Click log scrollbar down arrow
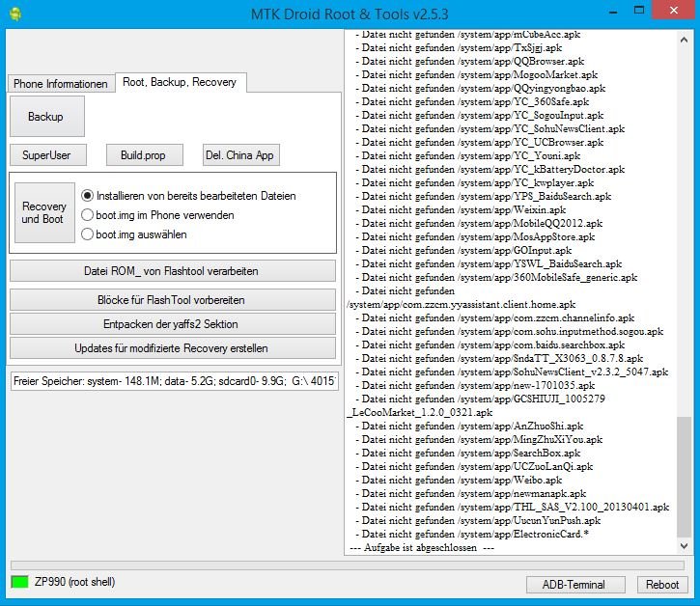 pyautogui.click(x=684, y=546)
